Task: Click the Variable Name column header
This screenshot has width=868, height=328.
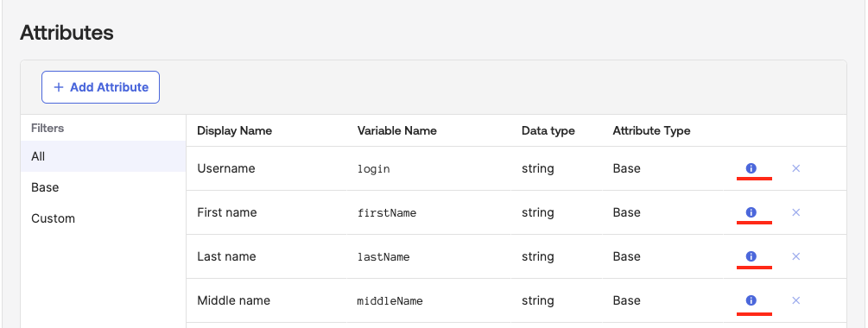Action: click(397, 131)
